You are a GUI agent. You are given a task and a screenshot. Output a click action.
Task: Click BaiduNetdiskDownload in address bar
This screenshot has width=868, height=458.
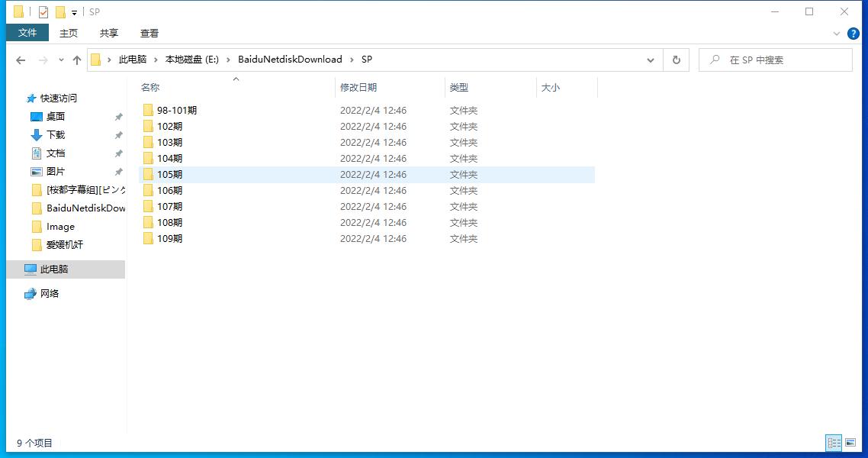pyautogui.click(x=290, y=60)
